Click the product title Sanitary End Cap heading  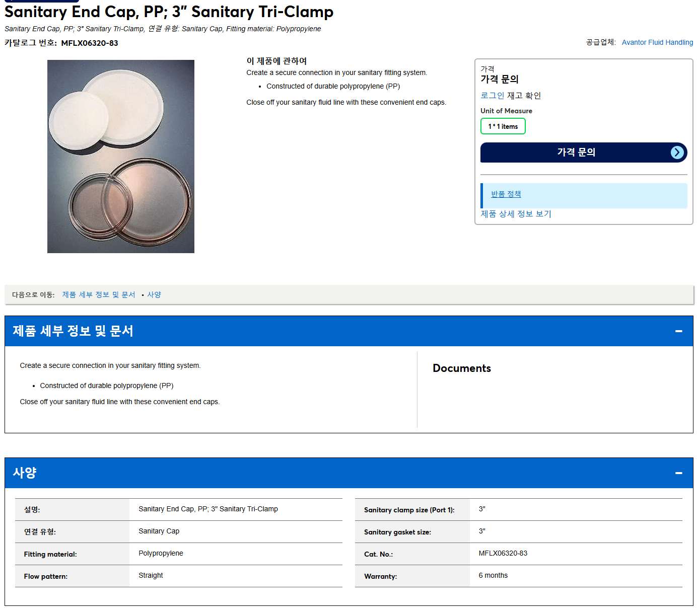[169, 12]
